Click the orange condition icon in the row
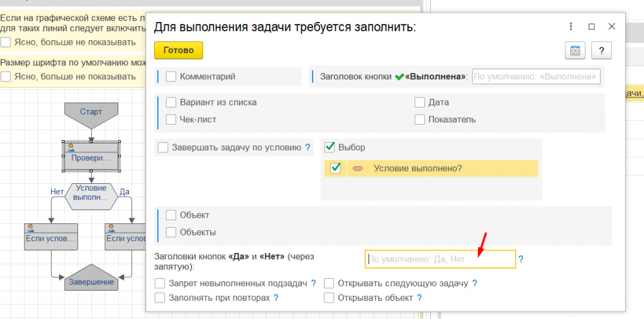The height and width of the screenshot is (319, 644). [358, 168]
